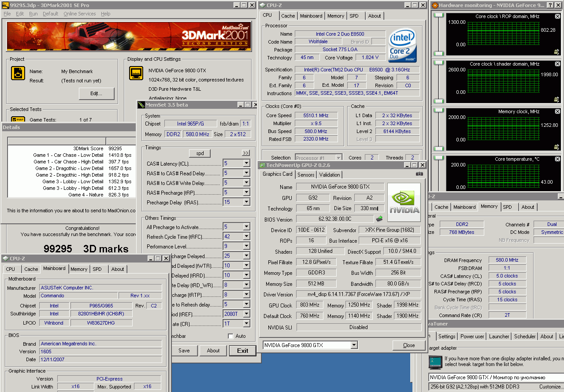Click the GPU-Z title bar icon
The width and height of the screenshot is (564, 392).
coord(262,165)
